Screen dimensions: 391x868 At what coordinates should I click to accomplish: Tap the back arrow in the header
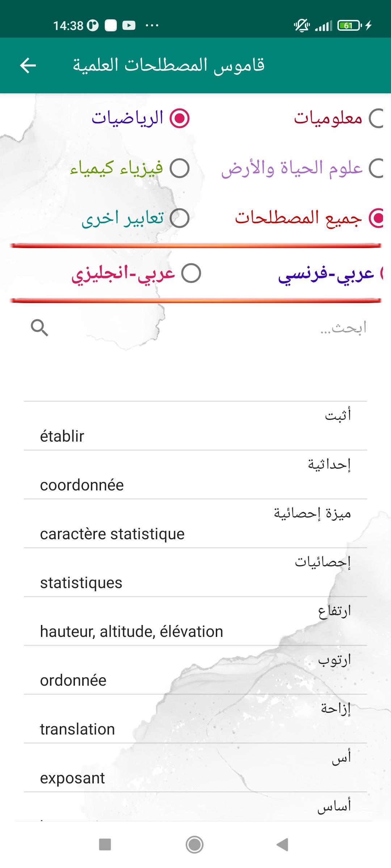point(28,65)
